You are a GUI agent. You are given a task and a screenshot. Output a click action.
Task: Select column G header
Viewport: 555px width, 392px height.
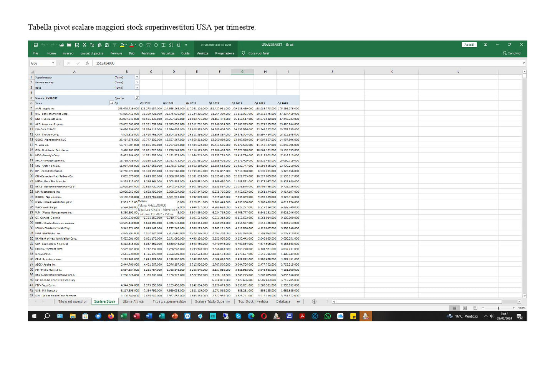(x=242, y=72)
